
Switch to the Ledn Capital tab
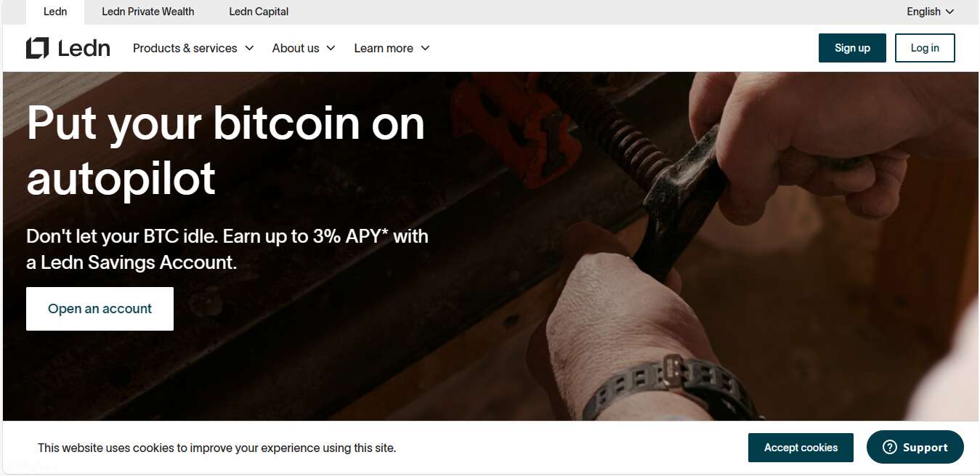(259, 12)
